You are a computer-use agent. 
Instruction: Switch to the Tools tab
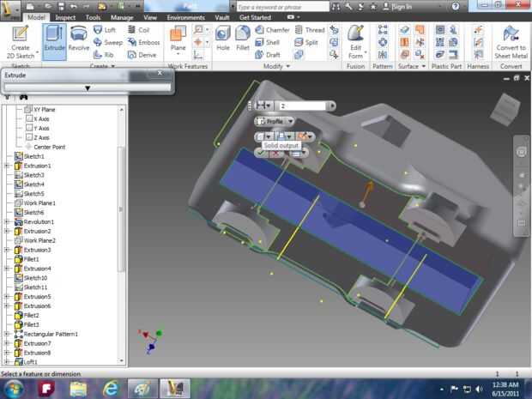click(93, 17)
